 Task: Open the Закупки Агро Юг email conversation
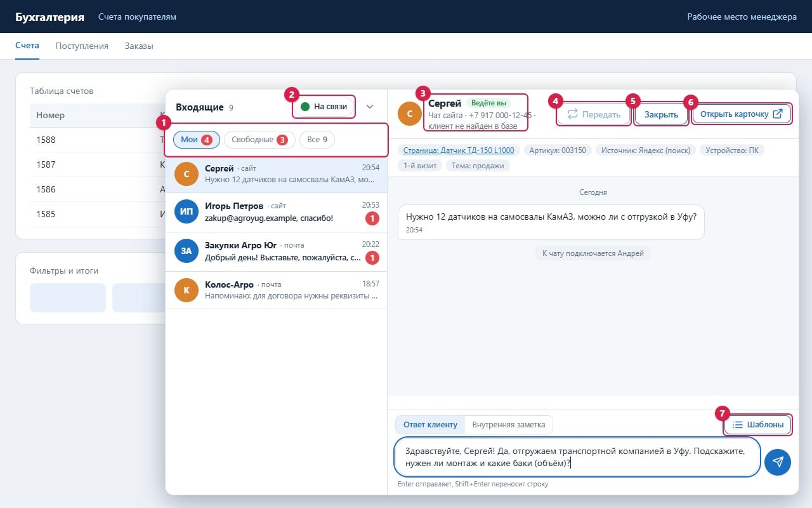click(x=276, y=251)
